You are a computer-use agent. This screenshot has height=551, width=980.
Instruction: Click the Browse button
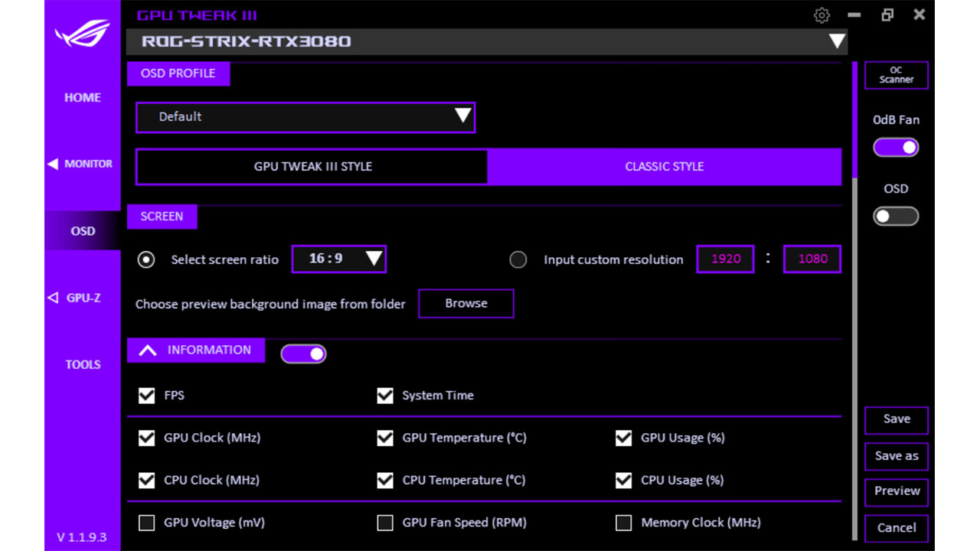coord(465,303)
